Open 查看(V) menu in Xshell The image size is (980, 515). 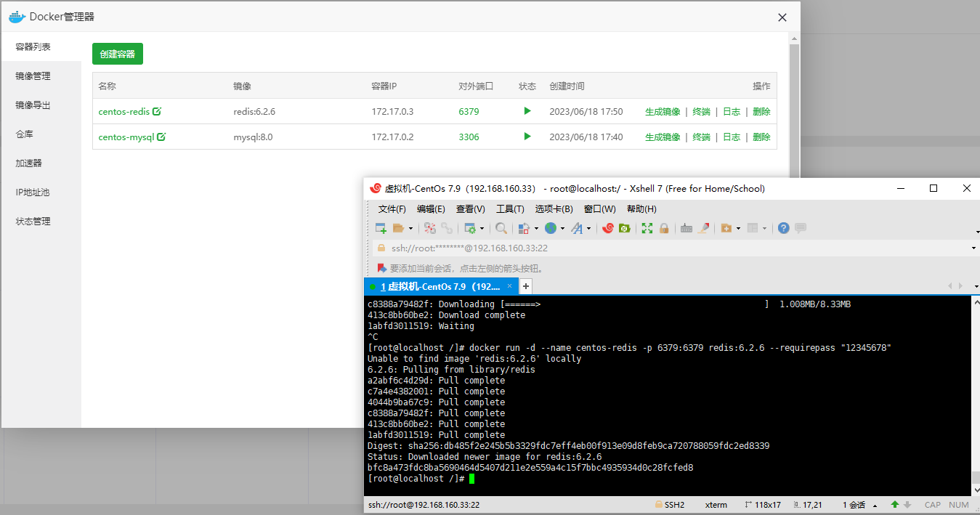tap(470, 209)
